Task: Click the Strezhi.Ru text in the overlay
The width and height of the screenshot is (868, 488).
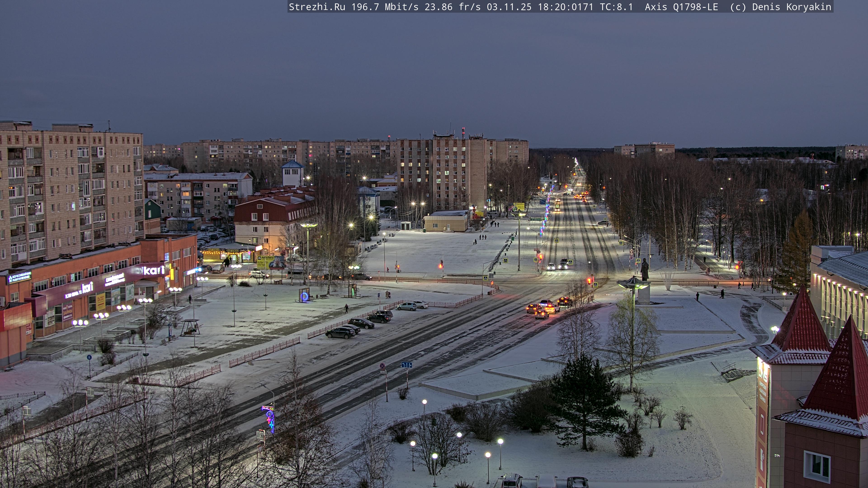Action: [317, 7]
